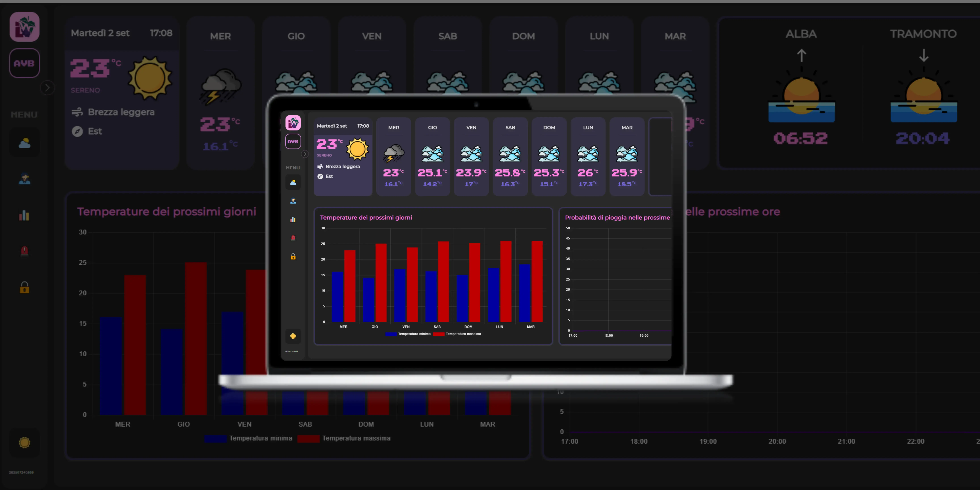Expand blurred background sidebar chevron arrow
980x490 pixels.
tap(47, 88)
